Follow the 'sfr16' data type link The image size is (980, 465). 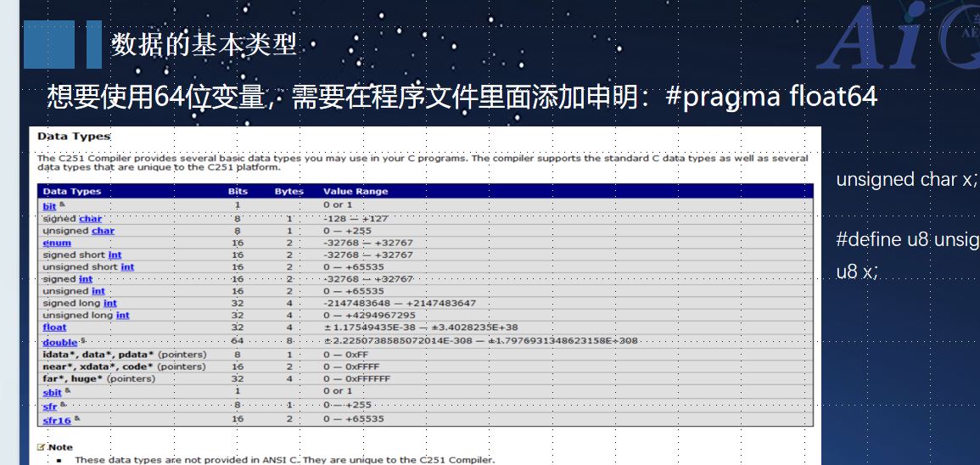[57, 420]
